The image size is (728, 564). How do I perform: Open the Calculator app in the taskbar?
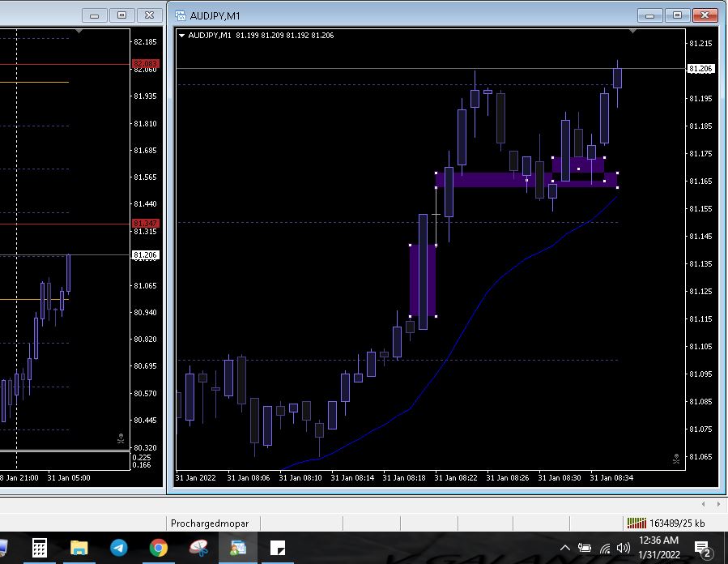click(40, 549)
